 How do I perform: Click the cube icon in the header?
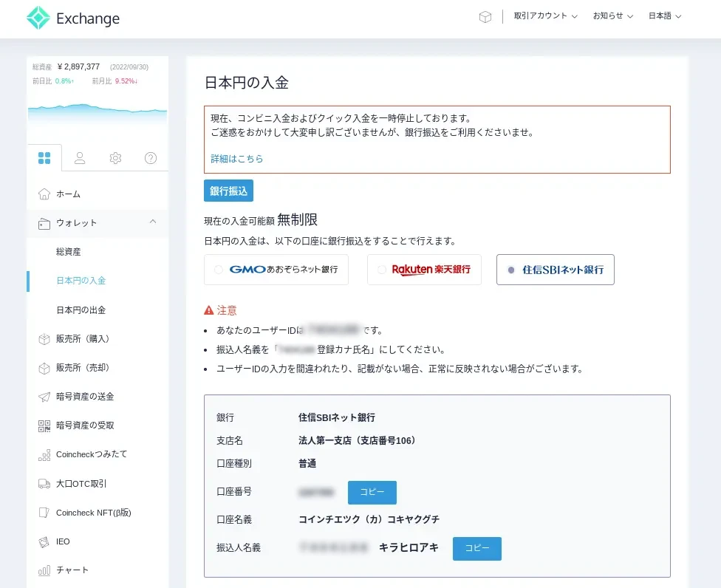485,17
